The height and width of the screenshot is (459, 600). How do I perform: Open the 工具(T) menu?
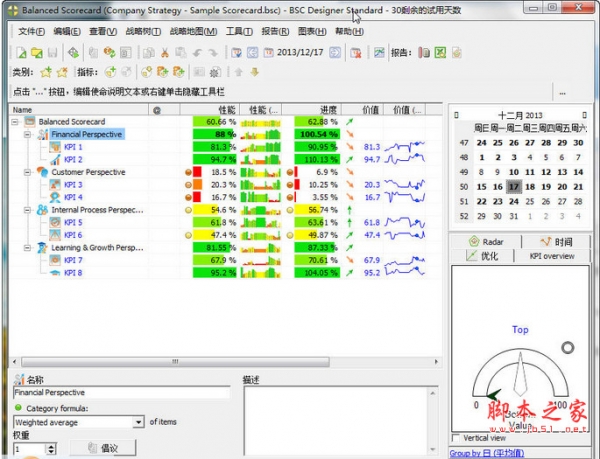coord(239,31)
